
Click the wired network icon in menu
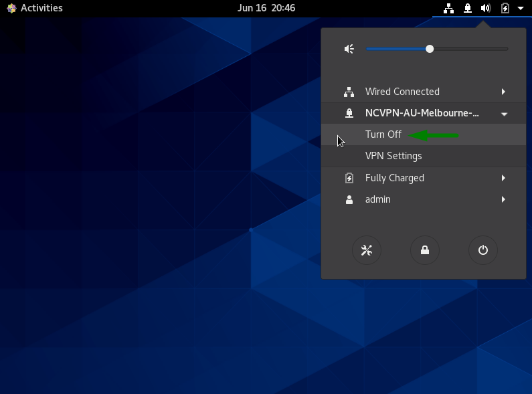[349, 92]
